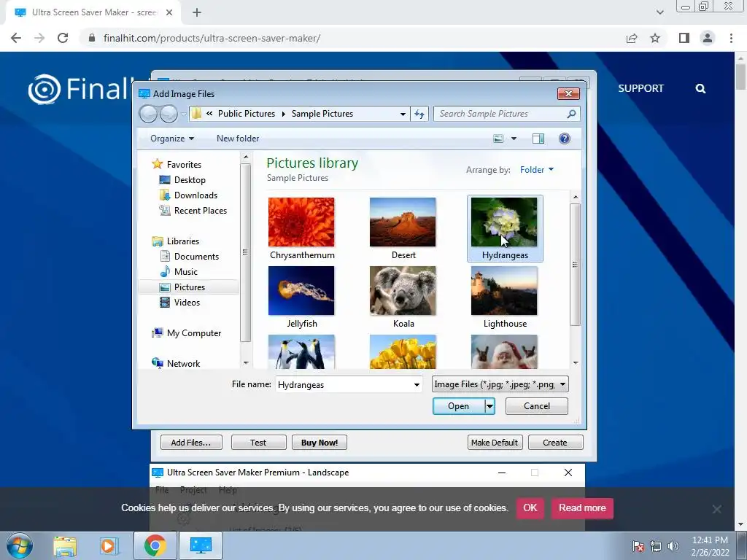Open the Image Files type filter dropdown
747x560 pixels.
tap(500, 384)
